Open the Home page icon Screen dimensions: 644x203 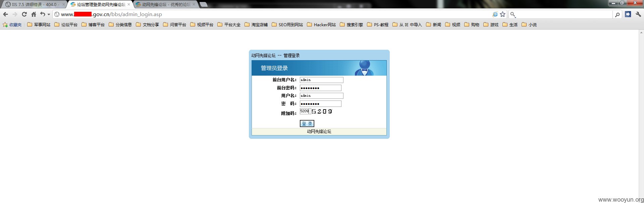tap(34, 14)
